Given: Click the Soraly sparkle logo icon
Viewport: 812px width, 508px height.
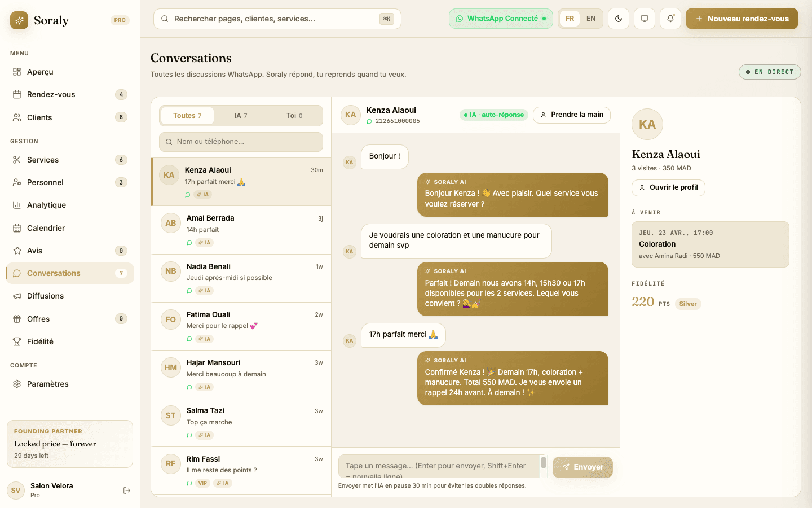Looking at the screenshot, I should coord(19,20).
